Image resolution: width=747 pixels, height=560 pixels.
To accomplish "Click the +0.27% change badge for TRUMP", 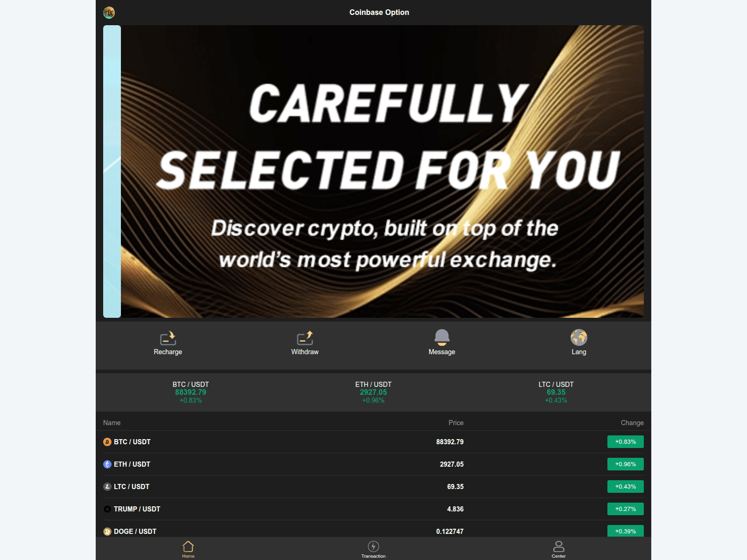I will point(626,509).
